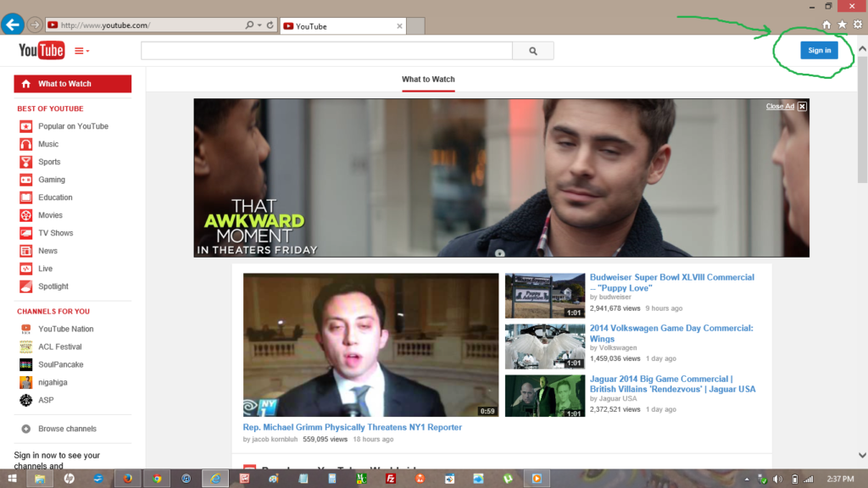
Task: Open Gaming category in sidebar
Action: click(x=51, y=180)
